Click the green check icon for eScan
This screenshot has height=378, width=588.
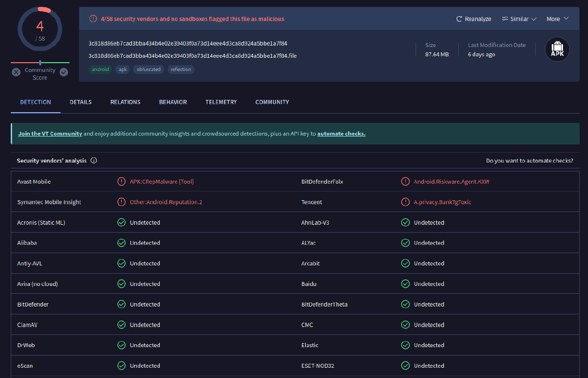121,366
